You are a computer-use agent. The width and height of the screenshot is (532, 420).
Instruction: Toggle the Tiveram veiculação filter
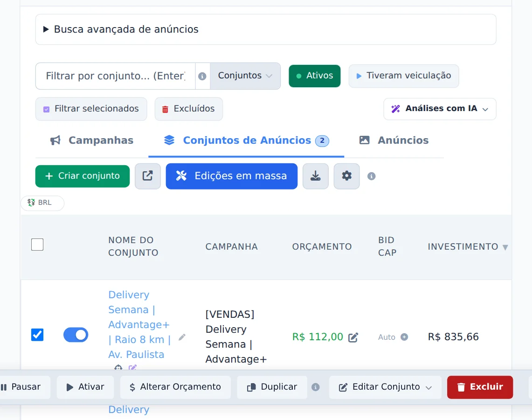click(x=404, y=76)
